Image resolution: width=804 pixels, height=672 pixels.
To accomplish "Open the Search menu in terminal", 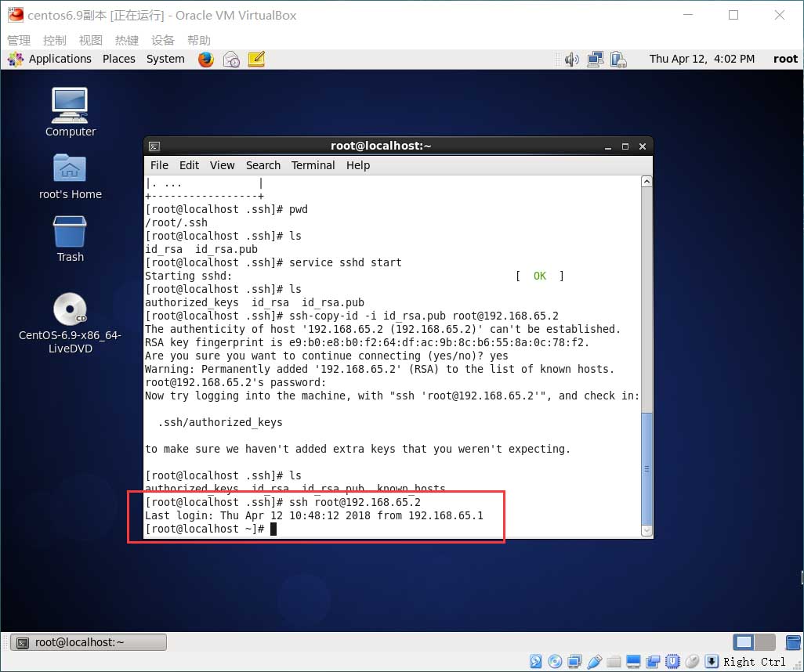I will tap(263, 165).
